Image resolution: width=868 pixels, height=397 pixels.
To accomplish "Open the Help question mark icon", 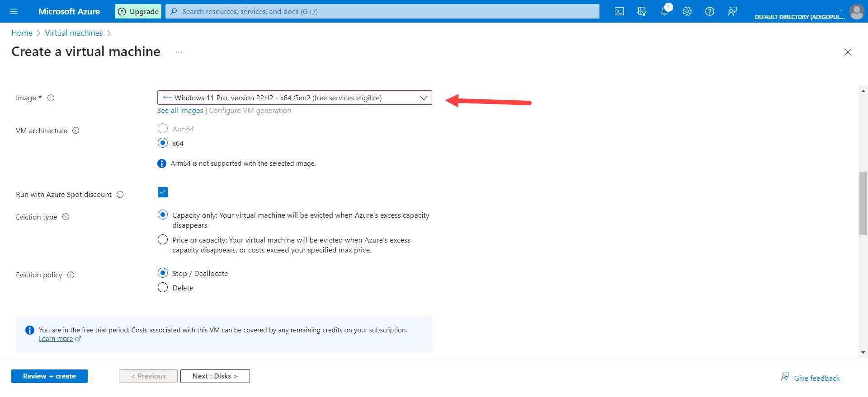I will 710,11.
